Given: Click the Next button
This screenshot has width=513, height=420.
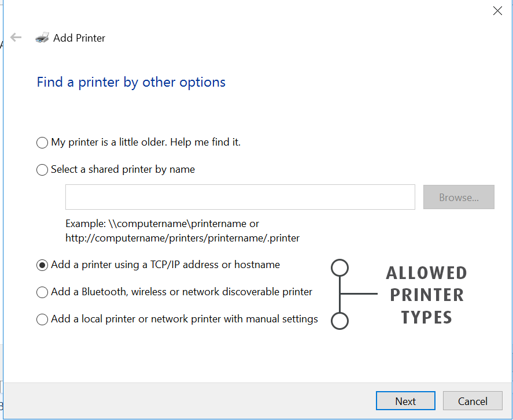Looking at the screenshot, I should pos(405,401).
